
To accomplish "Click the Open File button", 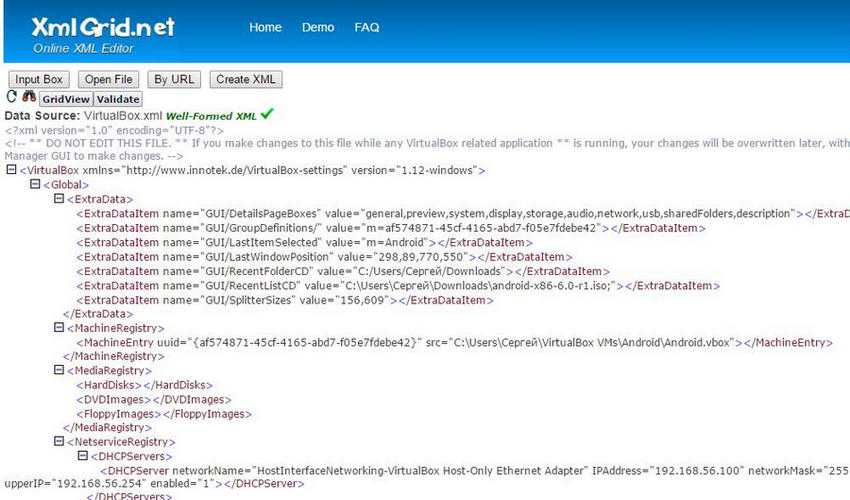I will point(108,79).
